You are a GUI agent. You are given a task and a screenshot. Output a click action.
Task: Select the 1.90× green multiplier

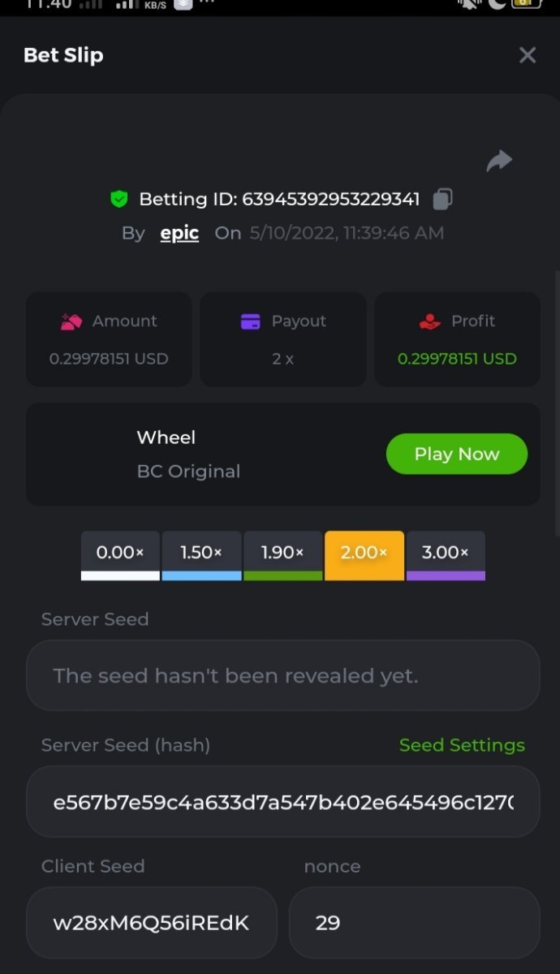282,554
